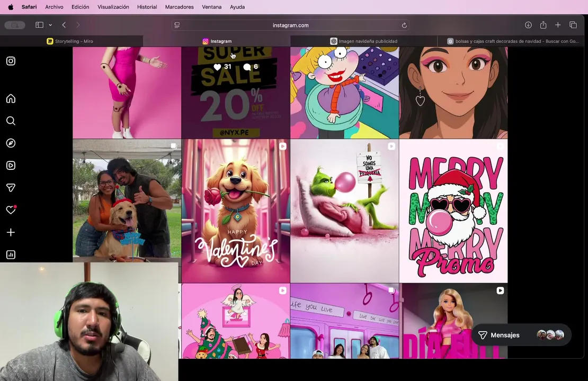Open the Visualización menu
Image resolution: width=588 pixels, height=381 pixels.
[x=113, y=7]
